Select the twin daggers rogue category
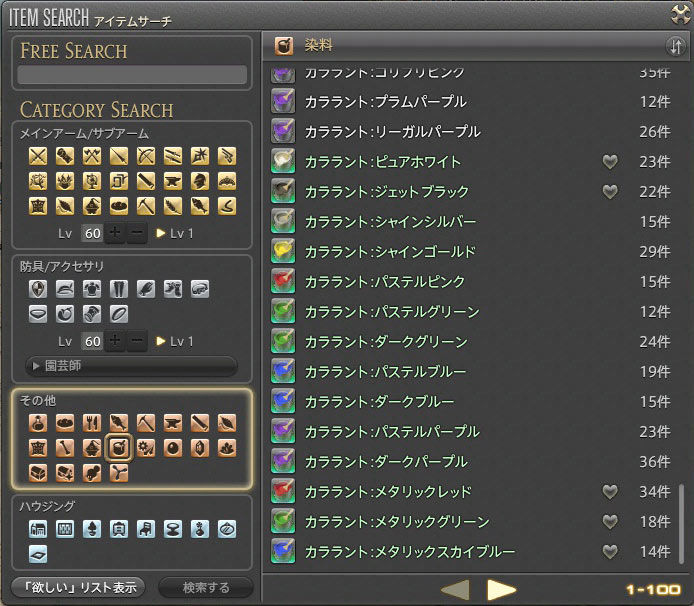 tap(173, 156)
